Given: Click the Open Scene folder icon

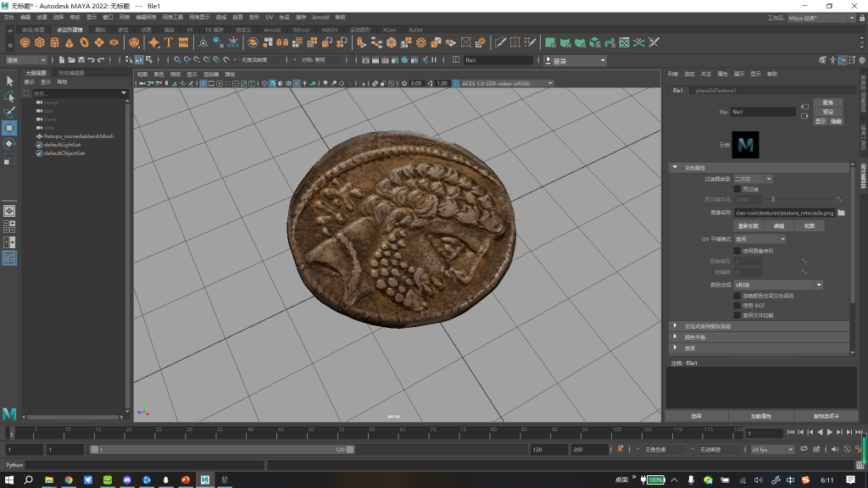Looking at the screenshot, I should pyautogui.click(x=71, y=60).
